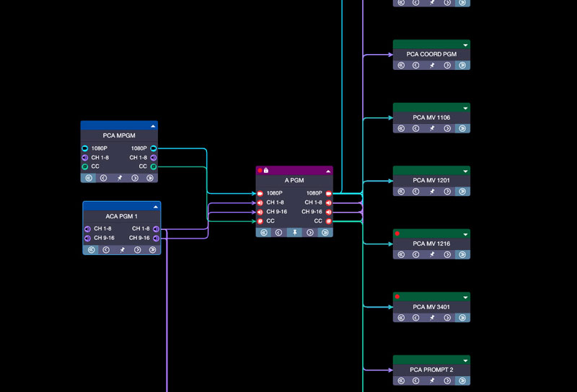Click the single-left arrow icon on PCA COORD PGM
The height and width of the screenshot is (392, 577).
pyautogui.click(x=416, y=66)
